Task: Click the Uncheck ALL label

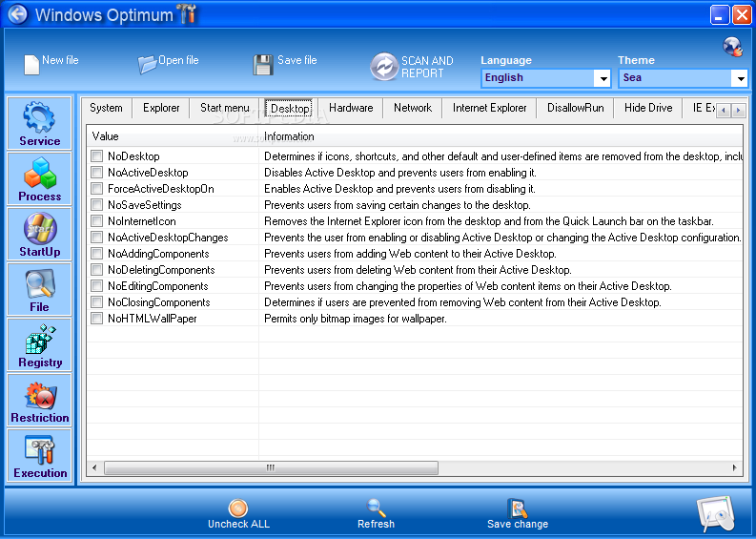Action: click(x=238, y=524)
